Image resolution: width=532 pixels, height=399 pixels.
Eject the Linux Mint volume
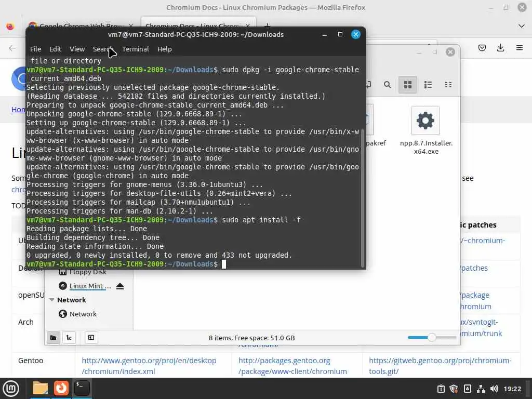point(120,286)
